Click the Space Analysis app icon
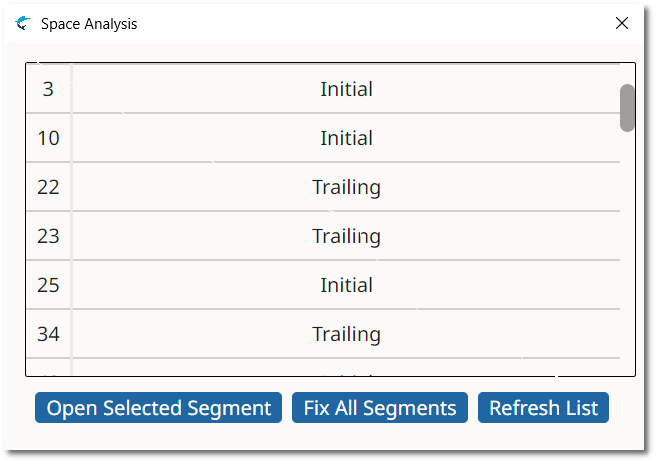Image resolution: width=656 pixels, height=462 pixels. click(x=23, y=23)
